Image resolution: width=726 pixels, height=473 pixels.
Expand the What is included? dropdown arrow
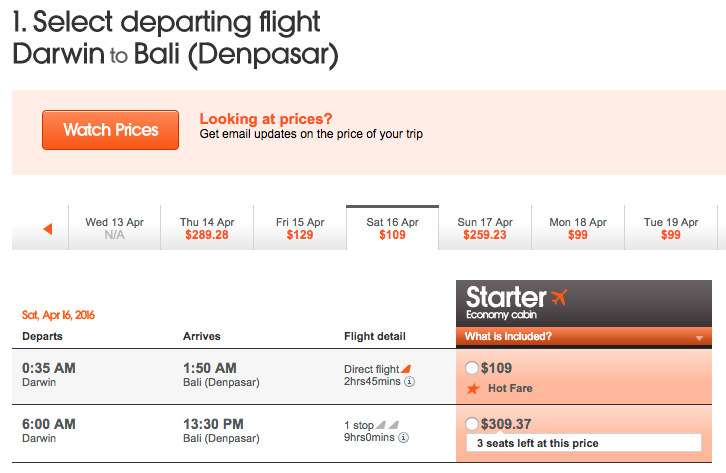click(x=699, y=338)
